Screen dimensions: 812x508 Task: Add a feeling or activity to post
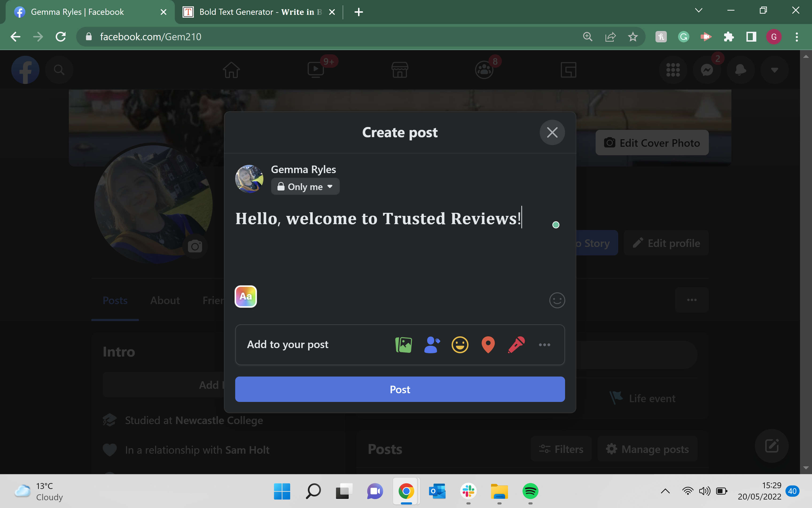coord(460,345)
